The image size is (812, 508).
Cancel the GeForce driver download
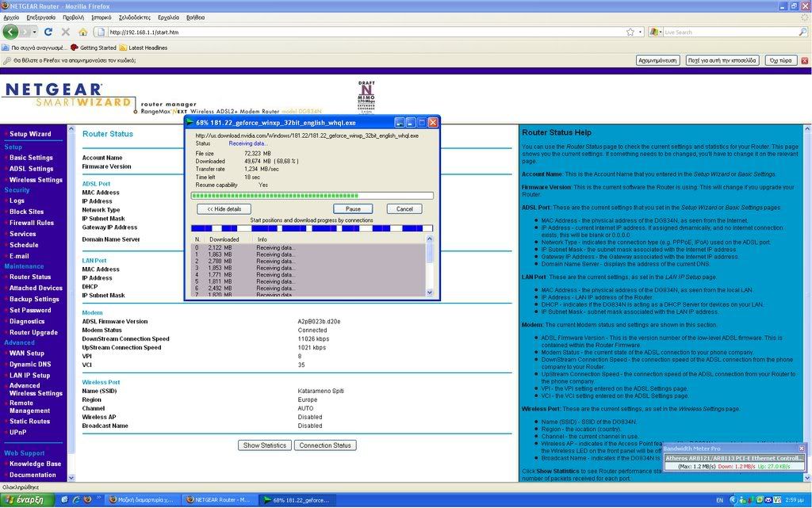click(x=404, y=209)
